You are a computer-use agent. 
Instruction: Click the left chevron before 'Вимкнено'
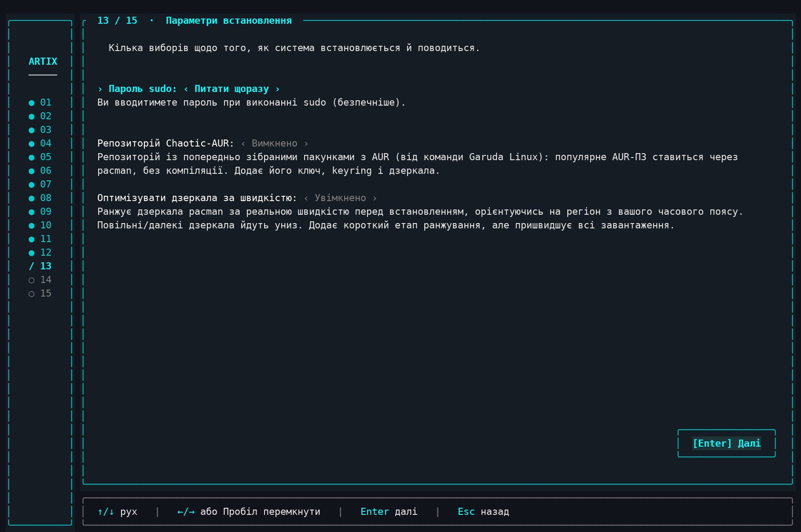pos(243,143)
